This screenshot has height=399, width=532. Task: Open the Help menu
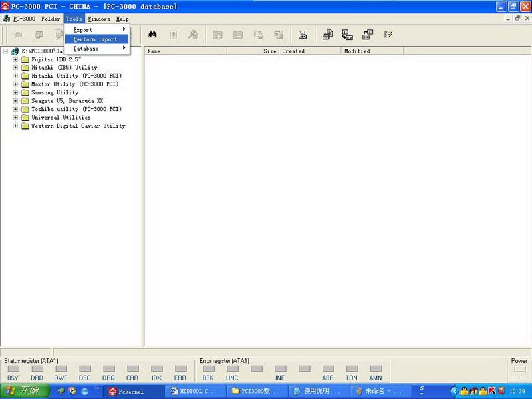pyautogui.click(x=122, y=19)
